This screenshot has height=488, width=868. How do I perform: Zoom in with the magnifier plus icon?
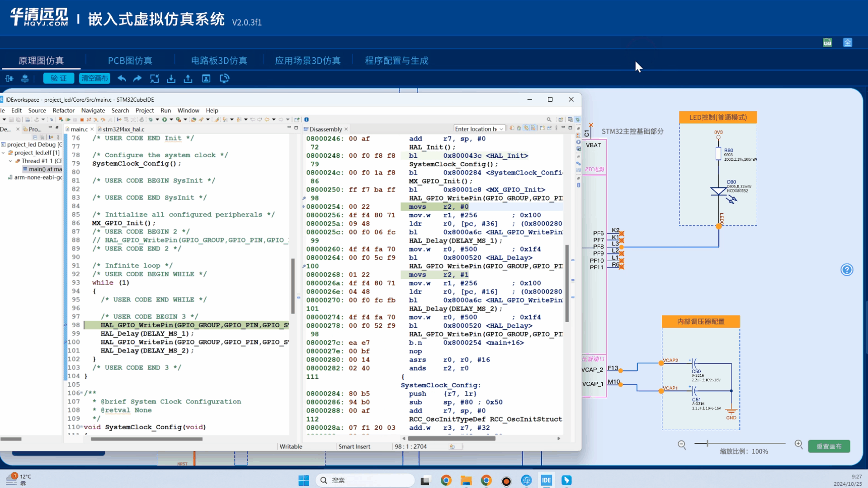tap(798, 444)
